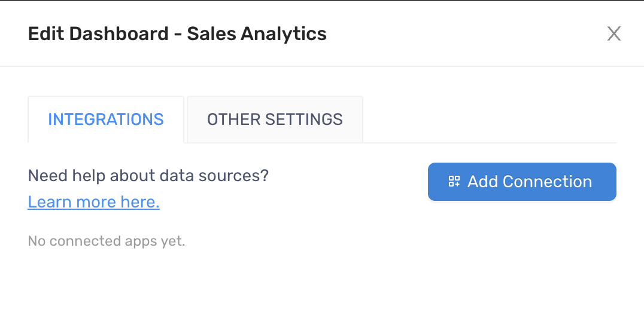Click the Add Connection button
The width and height of the screenshot is (644, 336).
[522, 182]
